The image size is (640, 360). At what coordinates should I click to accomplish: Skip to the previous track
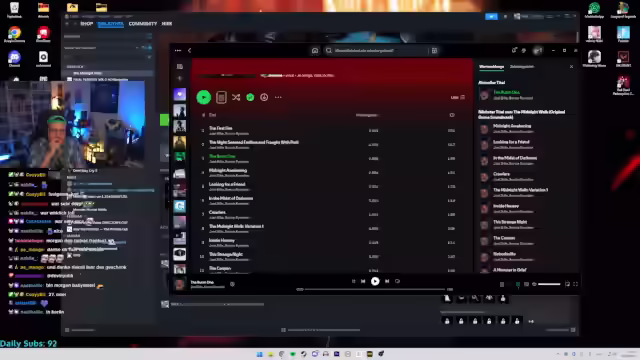(x=363, y=281)
